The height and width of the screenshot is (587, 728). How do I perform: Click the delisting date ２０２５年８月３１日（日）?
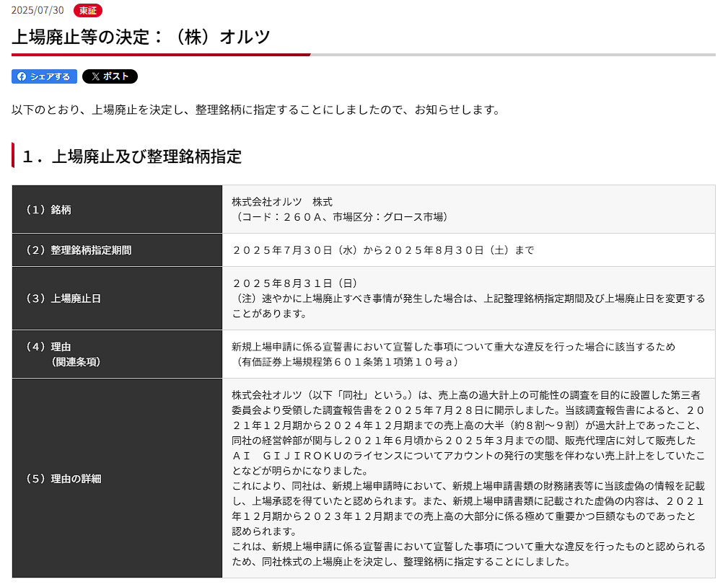pyautogui.click(x=295, y=283)
